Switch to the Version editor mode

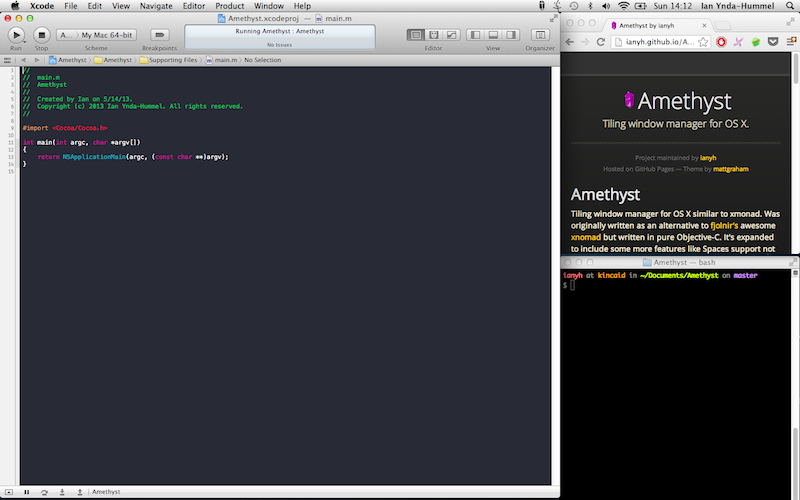point(452,35)
